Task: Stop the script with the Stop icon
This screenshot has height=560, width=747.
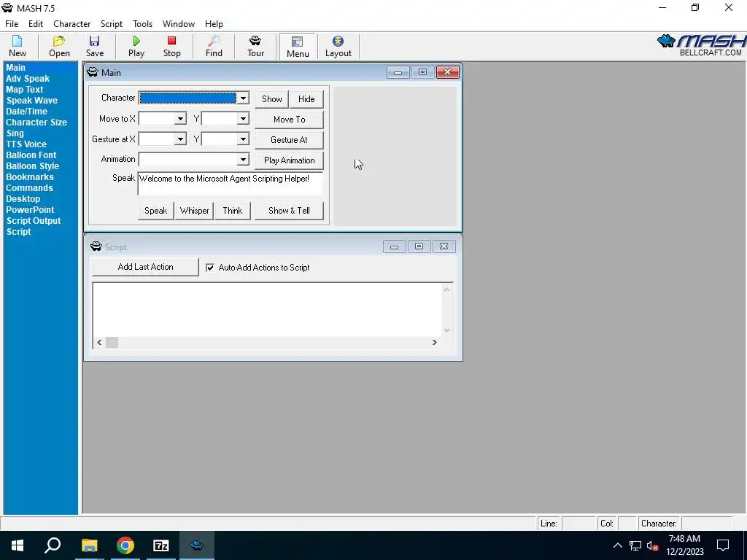Action: [171, 46]
